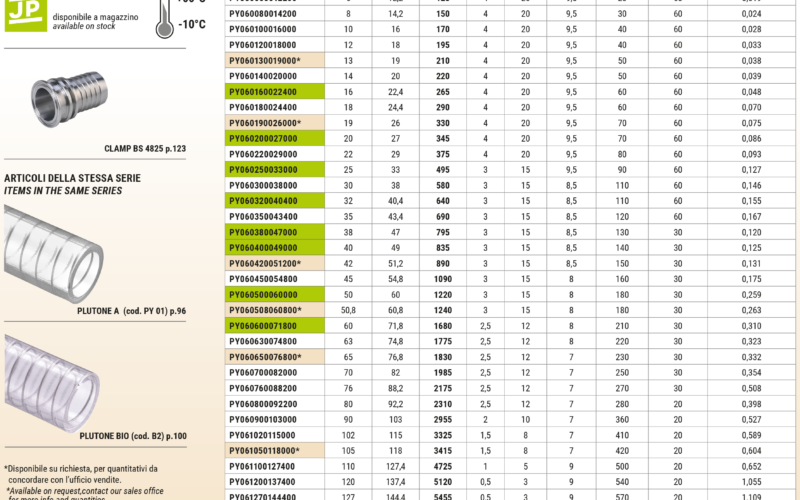Select green product code PY060160022400
Viewport: 800px width, 500px height.
pyautogui.click(x=264, y=90)
